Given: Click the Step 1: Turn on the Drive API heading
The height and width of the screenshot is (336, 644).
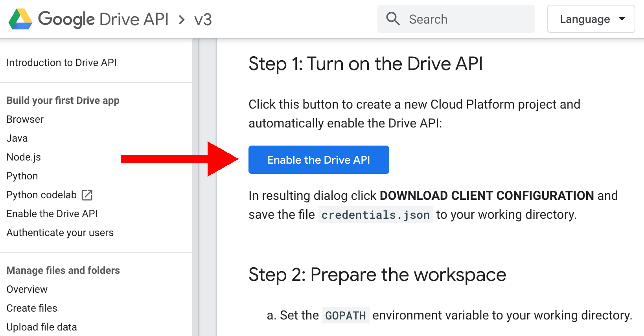Looking at the screenshot, I should (366, 64).
